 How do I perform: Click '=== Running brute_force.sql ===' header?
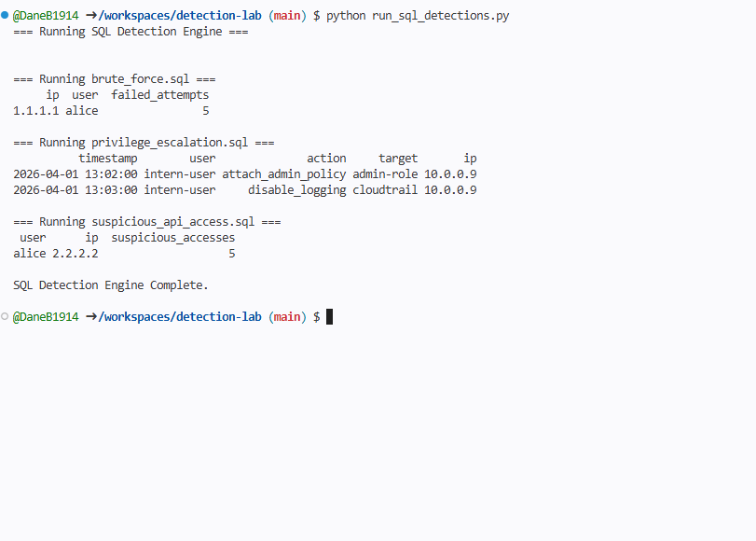tap(115, 79)
